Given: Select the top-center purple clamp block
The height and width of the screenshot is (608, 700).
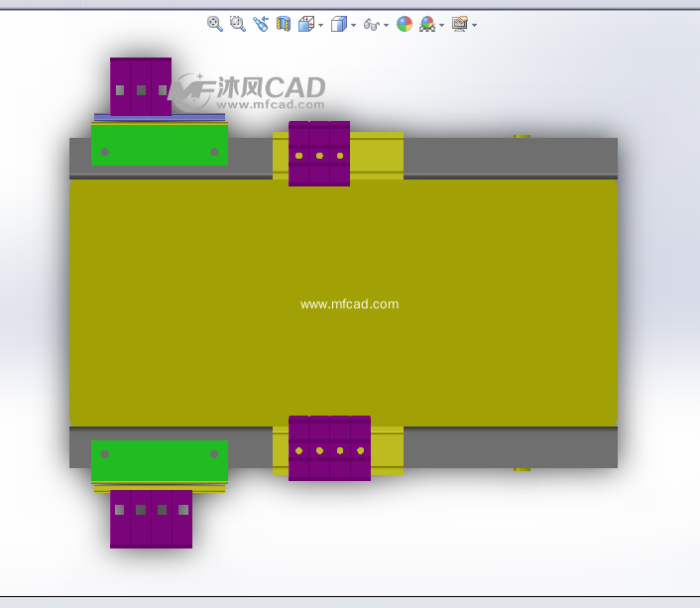Looking at the screenshot, I should [x=318, y=154].
